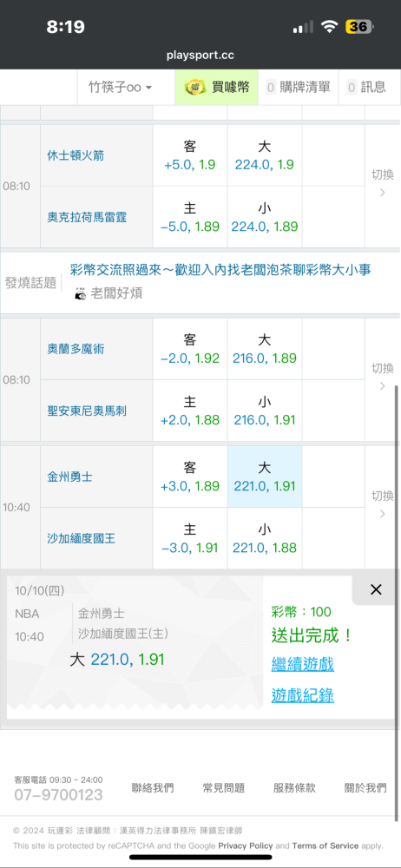Click the page scrollbar on right edge
401x868 pixels.
(x=397, y=603)
